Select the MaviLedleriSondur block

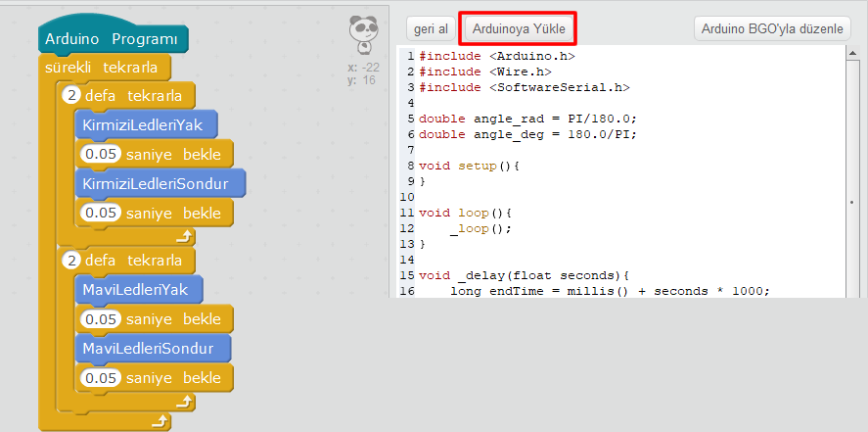point(153,349)
